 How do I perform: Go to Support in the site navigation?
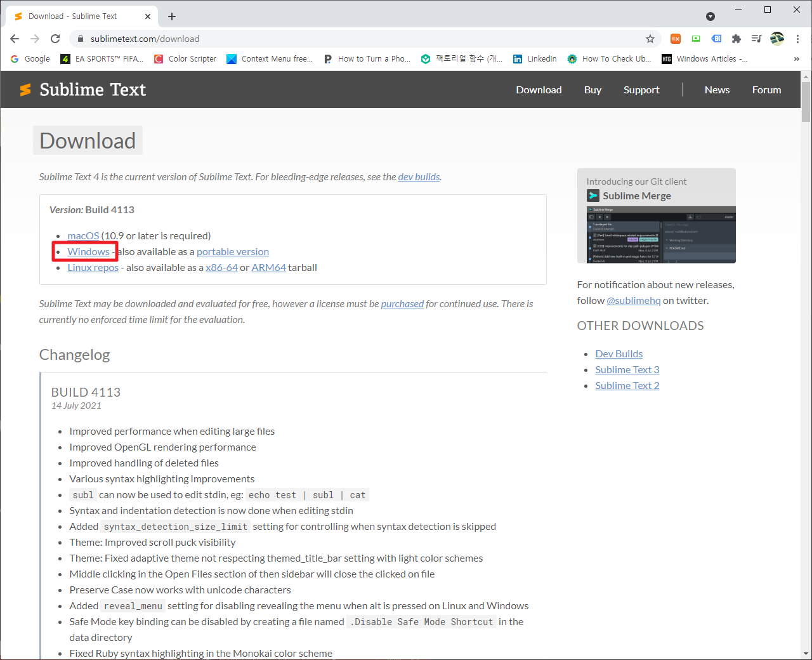[x=641, y=90]
